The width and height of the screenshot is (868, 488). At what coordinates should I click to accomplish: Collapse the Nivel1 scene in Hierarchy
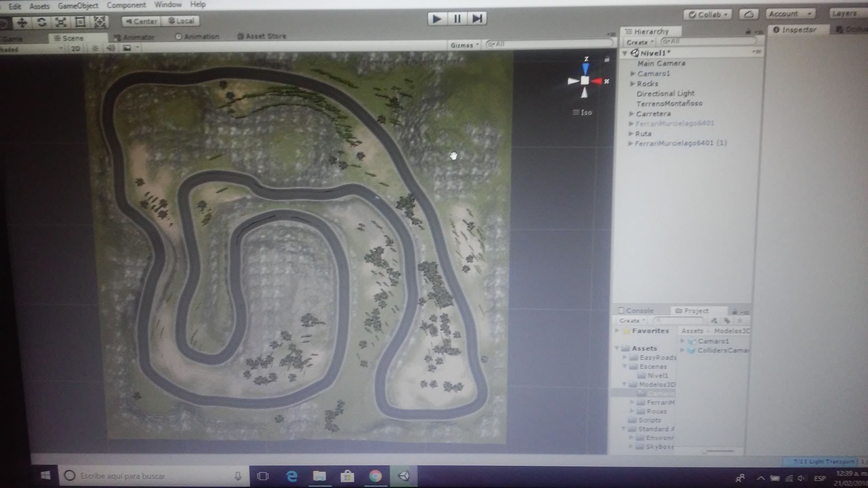tap(625, 53)
